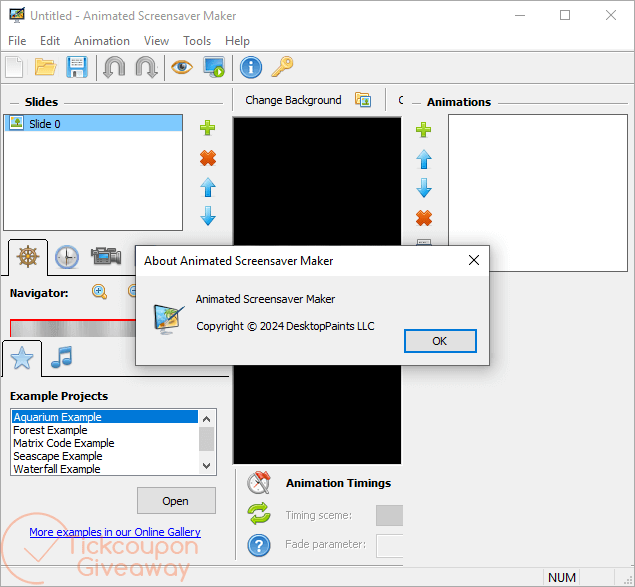The height and width of the screenshot is (587, 635).
Task: Click the Open example project button
Action: tap(176, 501)
